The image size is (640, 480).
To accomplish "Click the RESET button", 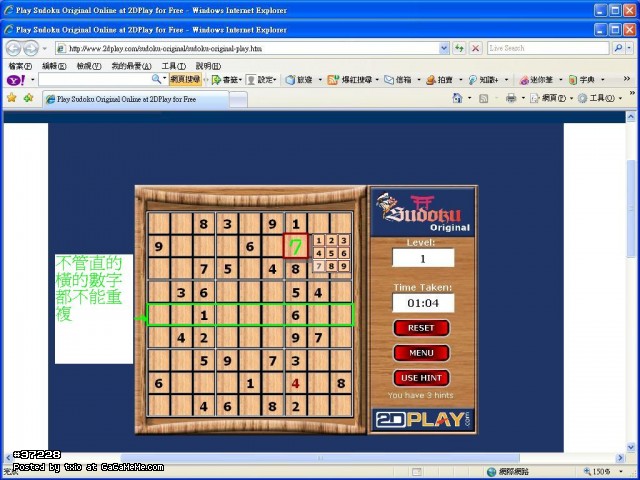I will 421,328.
